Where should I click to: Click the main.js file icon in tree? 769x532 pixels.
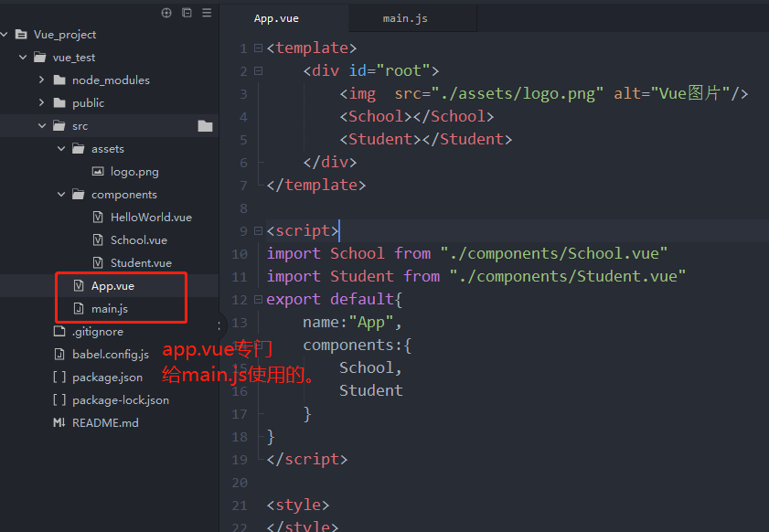79,308
